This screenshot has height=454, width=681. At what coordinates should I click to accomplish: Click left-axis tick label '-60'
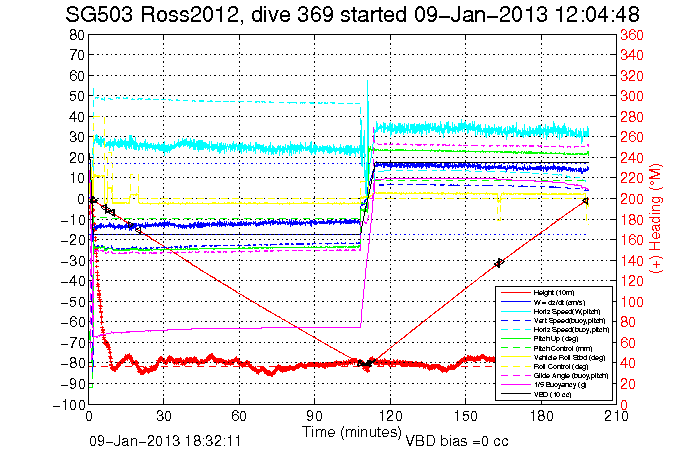[x=72, y=322]
